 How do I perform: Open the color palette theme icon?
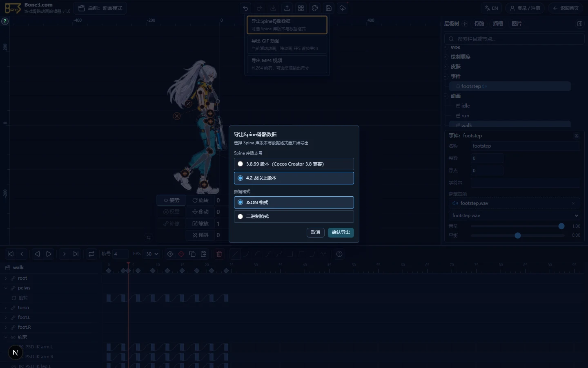pos(315,8)
